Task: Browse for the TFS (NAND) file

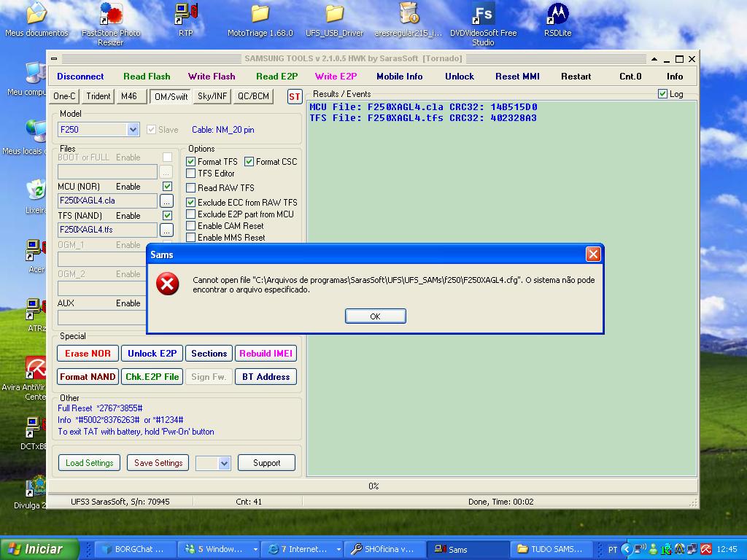Action: (166, 230)
